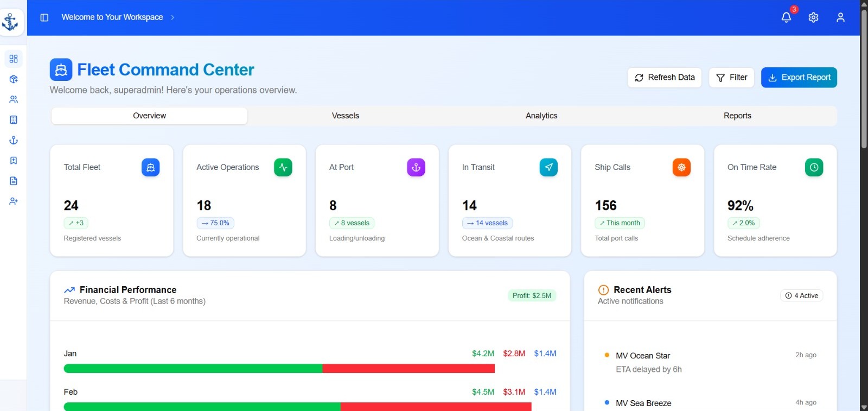Click the user profile icon
Viewport: 868px width, 411px height.
(840, 17)
